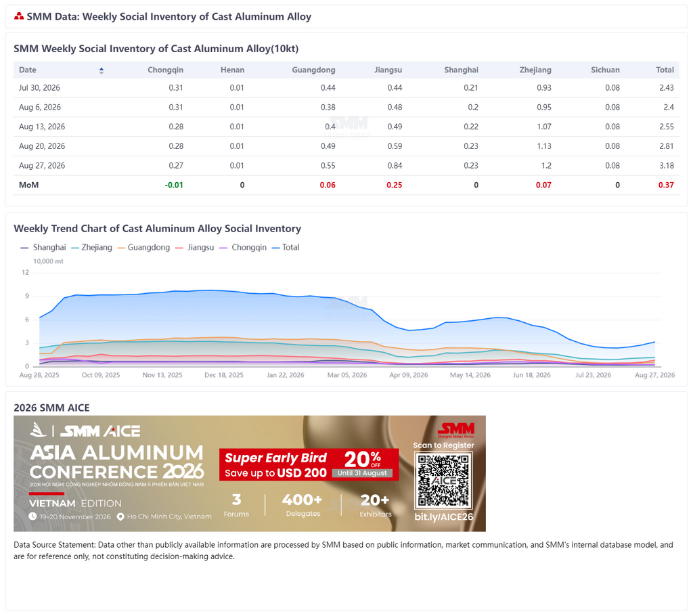
Task: Click the MoM row label
Action: pos(28,185)
